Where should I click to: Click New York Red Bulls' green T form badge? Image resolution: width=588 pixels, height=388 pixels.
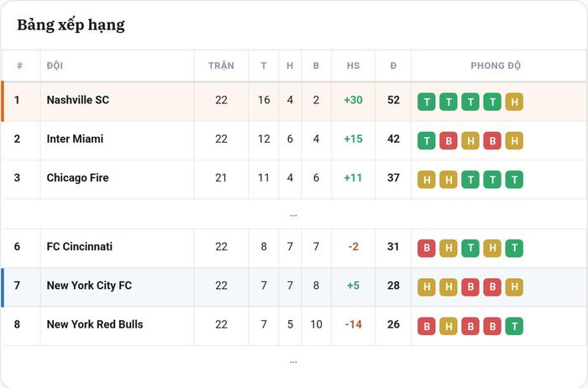[514, 326]
